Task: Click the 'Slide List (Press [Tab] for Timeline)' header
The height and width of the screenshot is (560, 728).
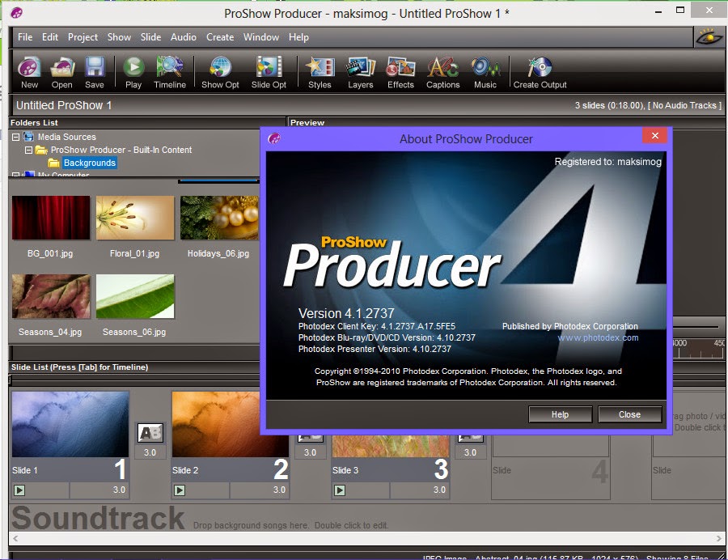Action: [x=79, y=367]
